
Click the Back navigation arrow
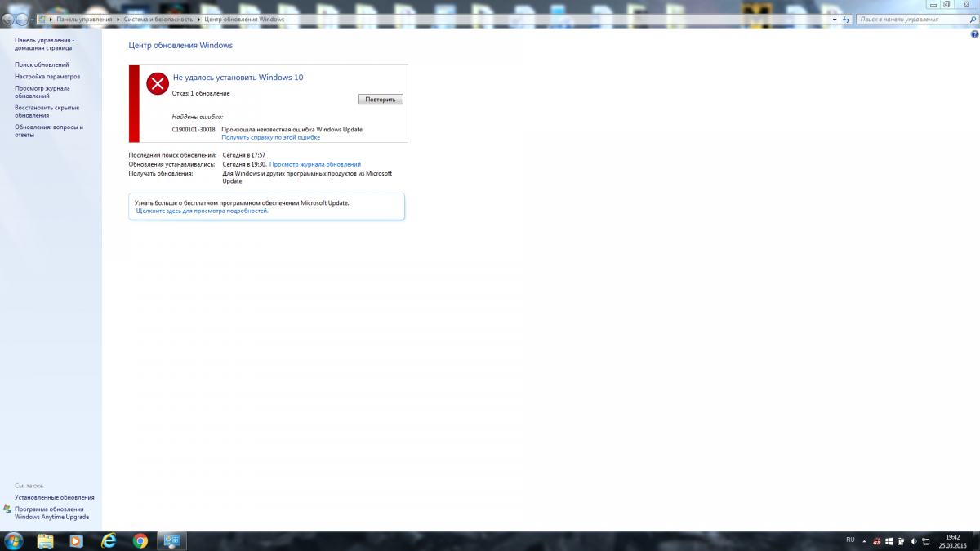(7, 18)
